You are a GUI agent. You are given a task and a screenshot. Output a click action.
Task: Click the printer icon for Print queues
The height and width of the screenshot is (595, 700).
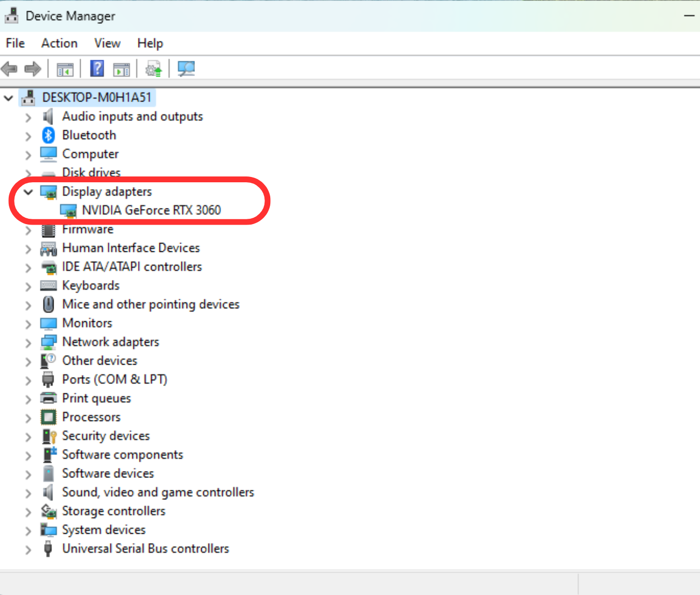pyautogui.click(x=48, y=398)
